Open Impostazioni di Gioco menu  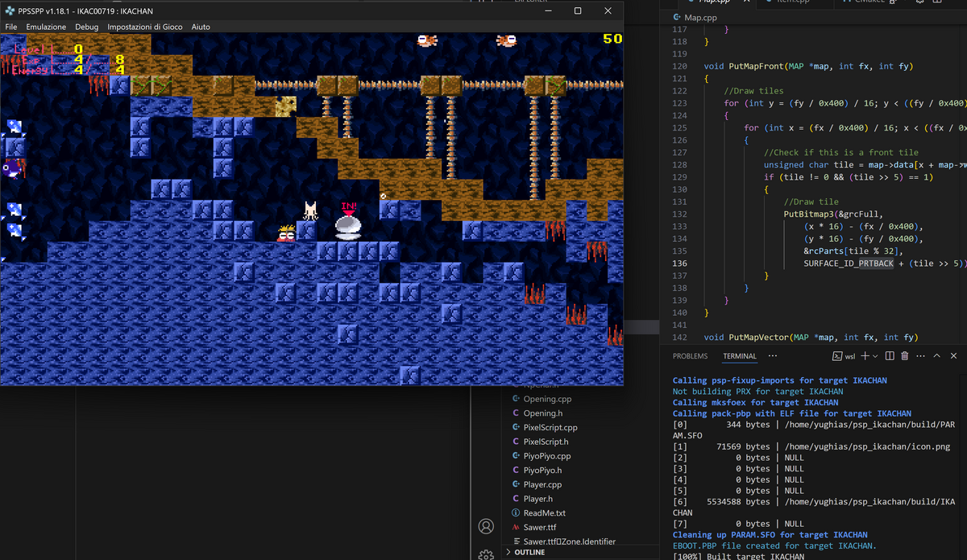[145, 27]
